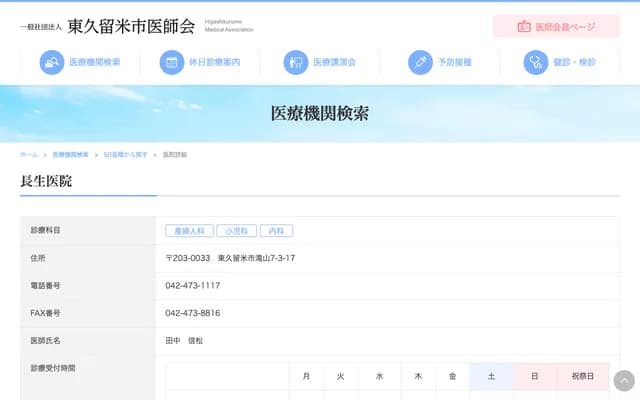The image size is (640, 400).
Task: Open the 医師会員ページ button
Action: pyautogui.click(x=556, y=27)
